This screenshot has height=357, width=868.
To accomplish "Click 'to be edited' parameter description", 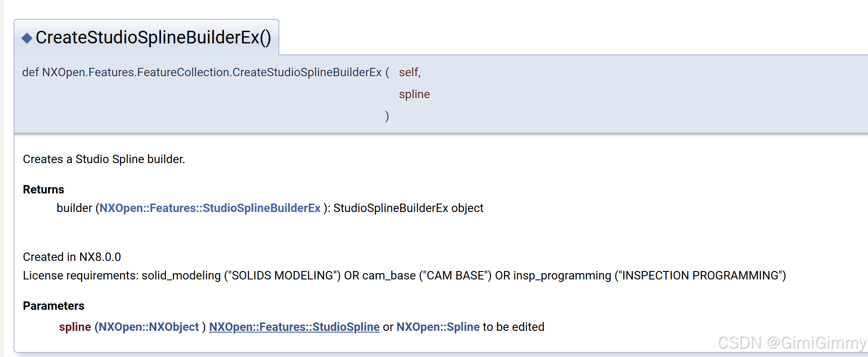I will pos(514,327).
